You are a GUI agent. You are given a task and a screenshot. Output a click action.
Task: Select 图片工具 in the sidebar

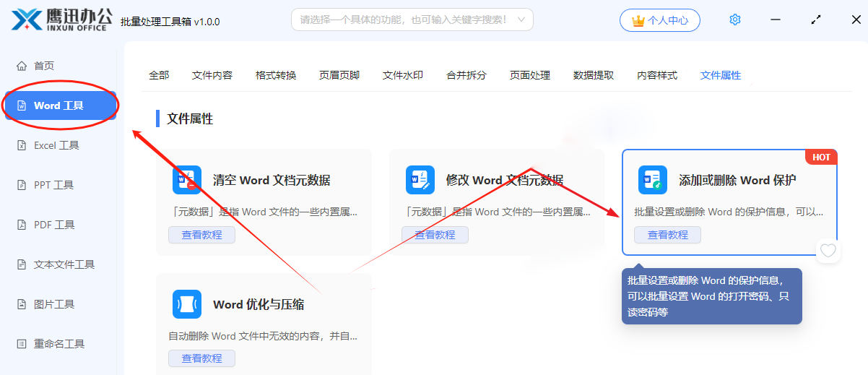[x=61, y=304]
